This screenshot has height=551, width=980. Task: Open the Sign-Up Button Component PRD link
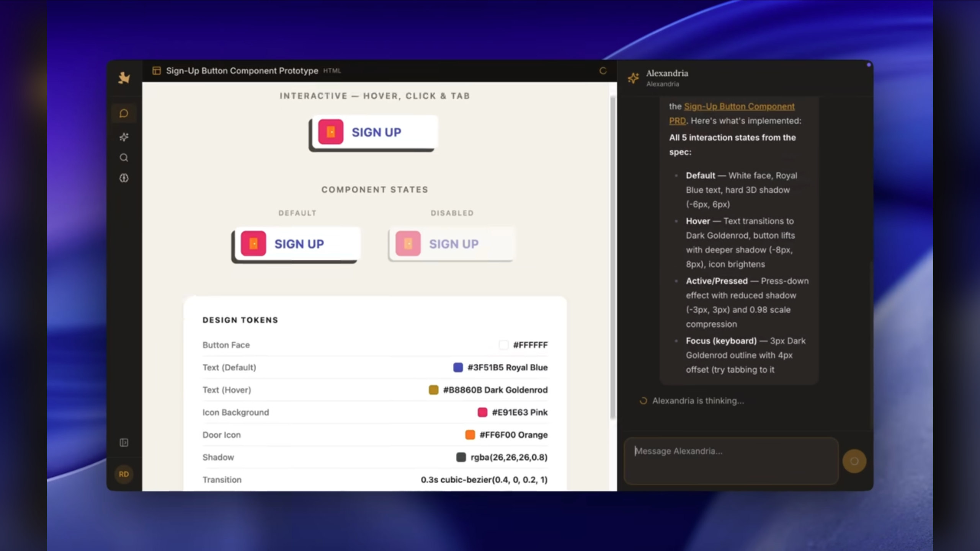tap(739, 106)
